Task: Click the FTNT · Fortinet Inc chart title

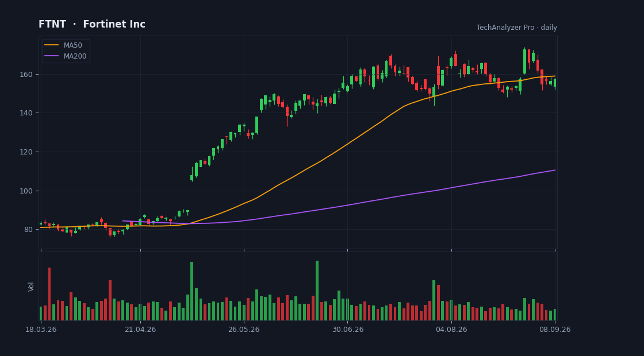Action: [92, 24]
